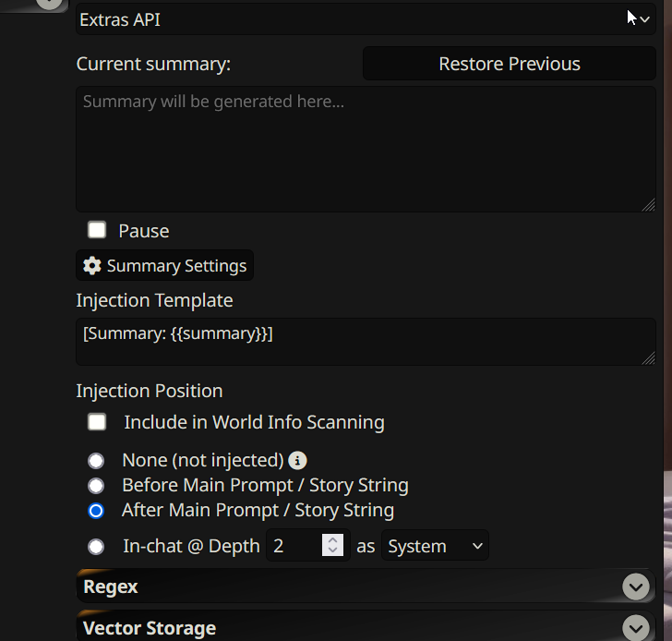Select None (not injected) radio option

96,461
